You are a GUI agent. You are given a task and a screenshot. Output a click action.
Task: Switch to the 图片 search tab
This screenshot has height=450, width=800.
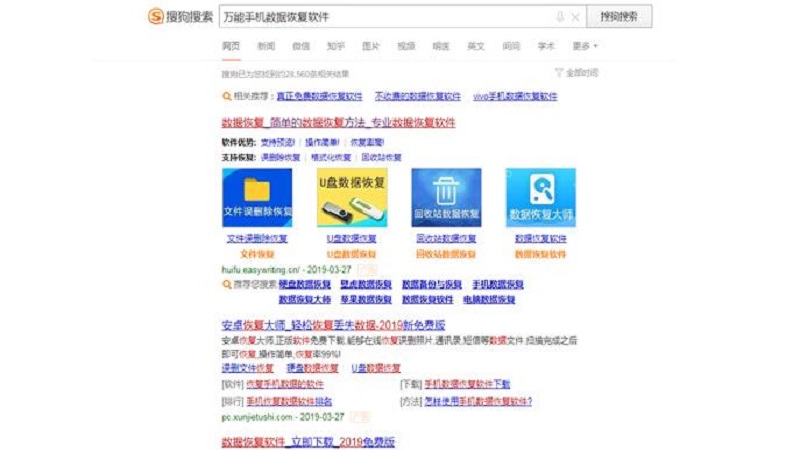pos(370,46)
